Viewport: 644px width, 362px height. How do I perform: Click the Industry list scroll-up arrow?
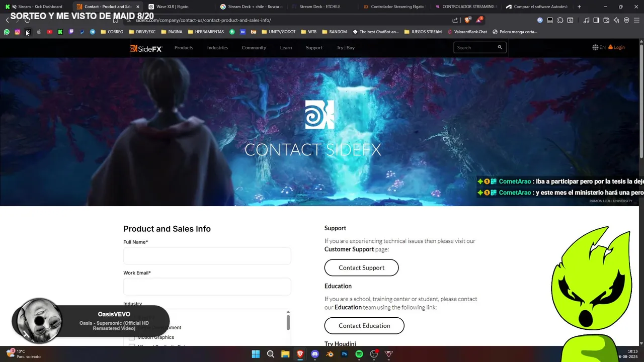(288, 312)
